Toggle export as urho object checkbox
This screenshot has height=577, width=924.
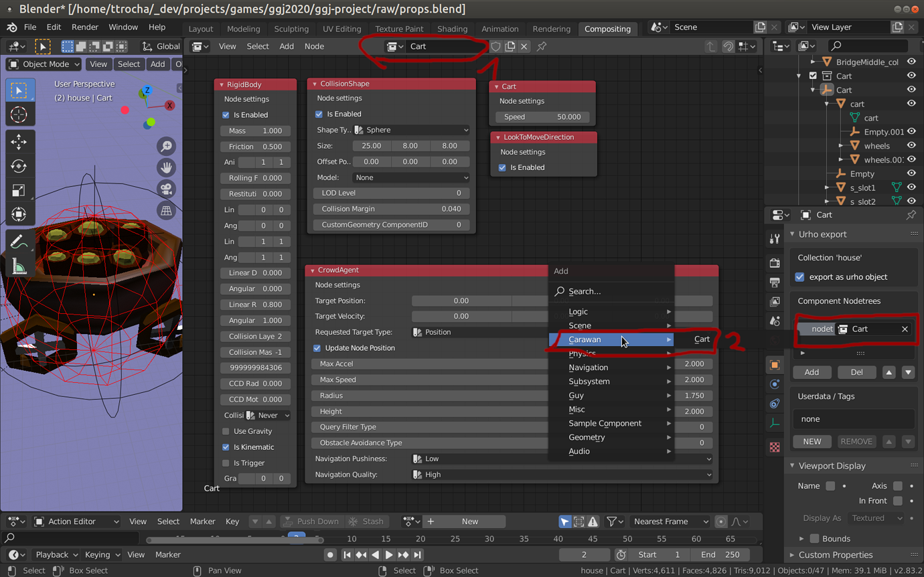point(799,276)
